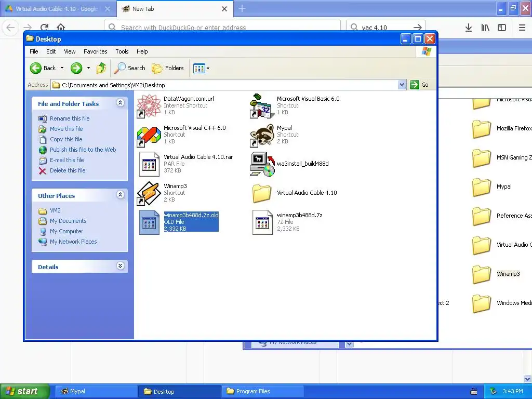
Task: Select the Reference Assemblies folder behind
Action: pos(482,217)
